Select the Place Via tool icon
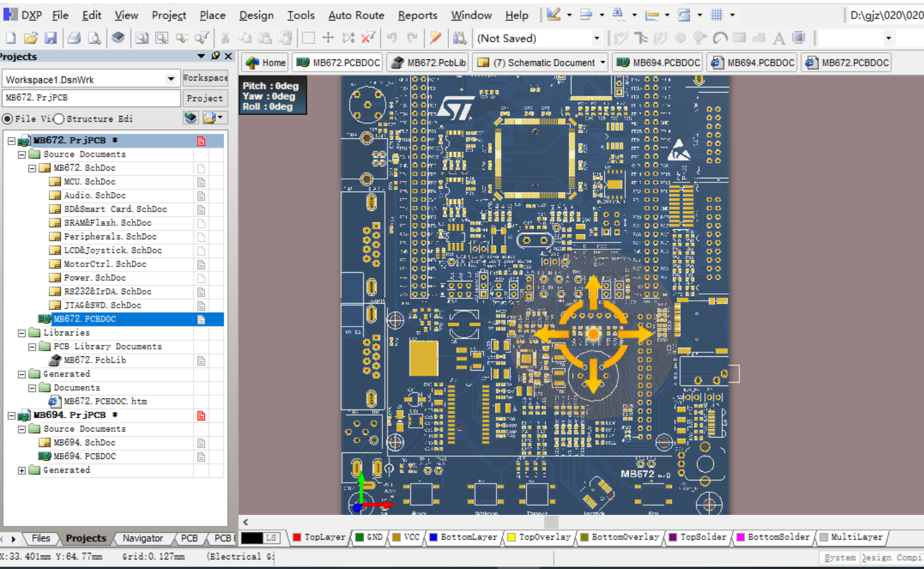 700,38
